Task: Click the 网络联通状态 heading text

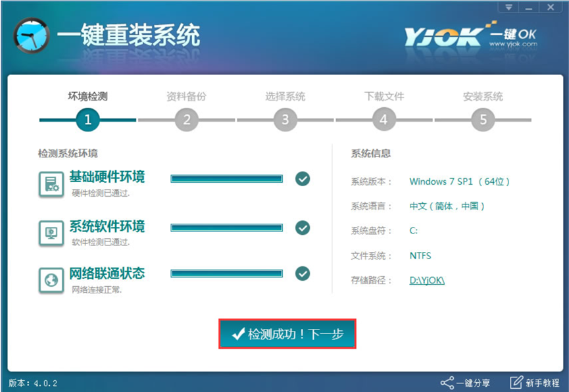Action: (x=107, y=274)
